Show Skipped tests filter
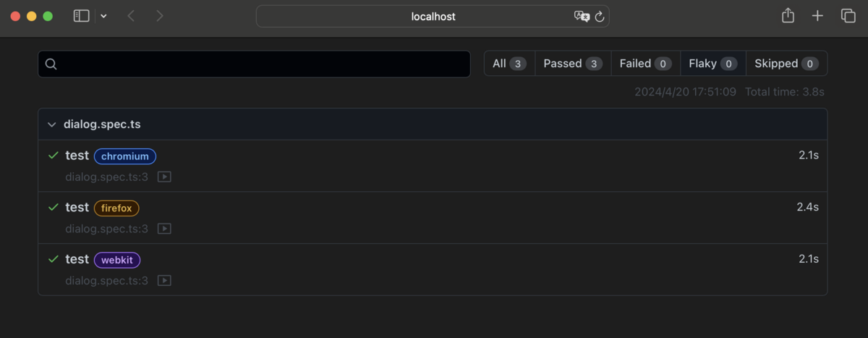 tap(786, 64)
